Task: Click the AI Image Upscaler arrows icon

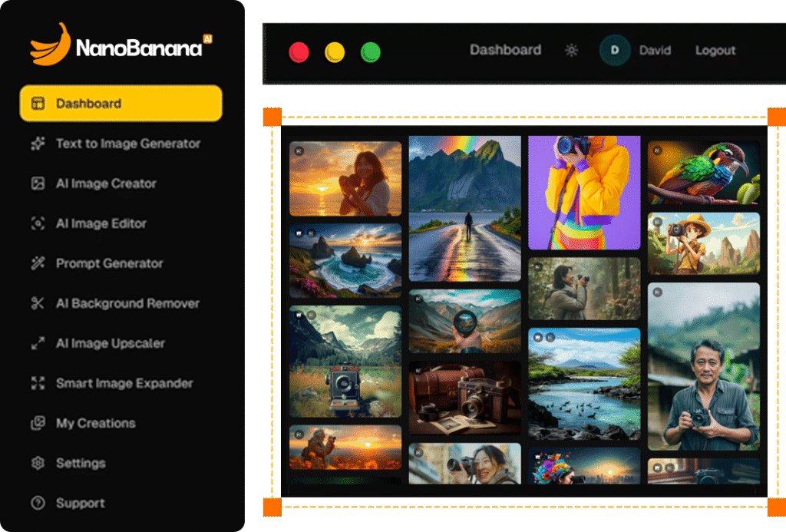Action: point(38,343)
